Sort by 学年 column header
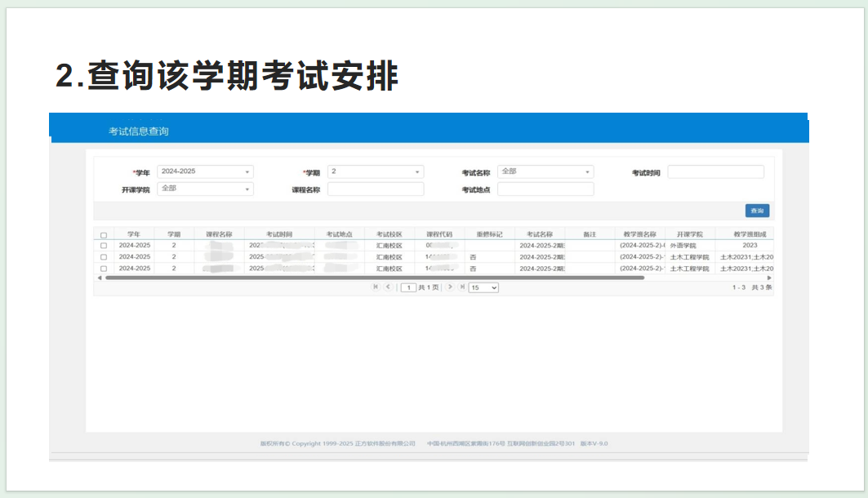868x498 pixels. 133,234
